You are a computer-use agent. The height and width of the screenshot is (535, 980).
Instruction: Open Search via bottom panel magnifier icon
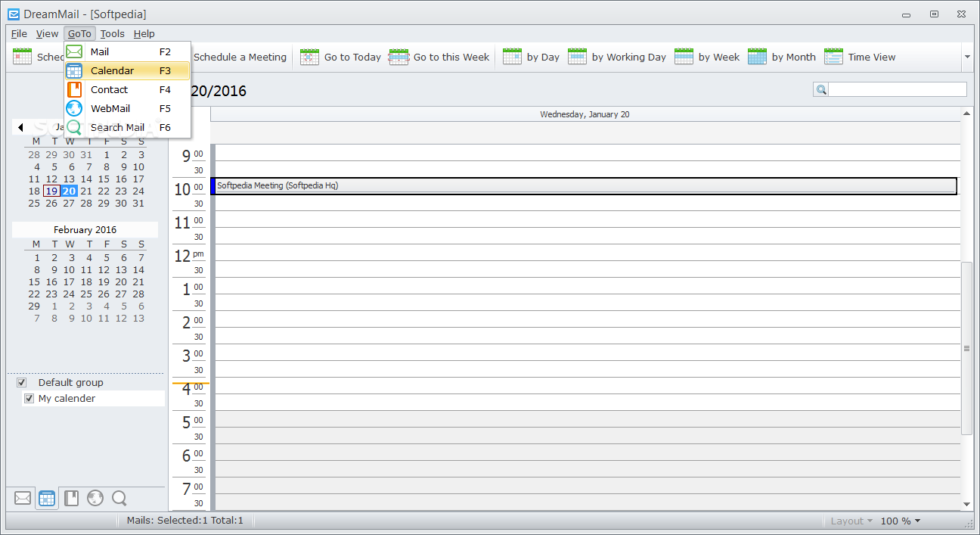point(119,498)
